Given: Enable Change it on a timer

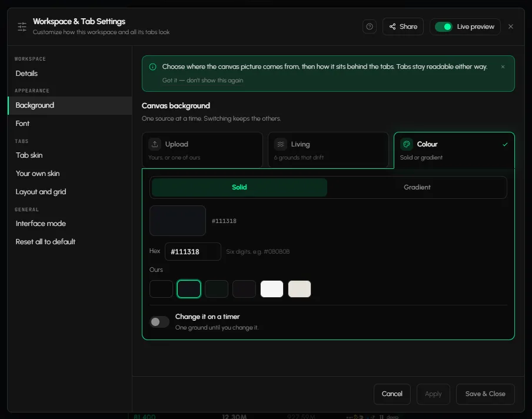Looking at the screenshot, I should [x=159, y=322].
